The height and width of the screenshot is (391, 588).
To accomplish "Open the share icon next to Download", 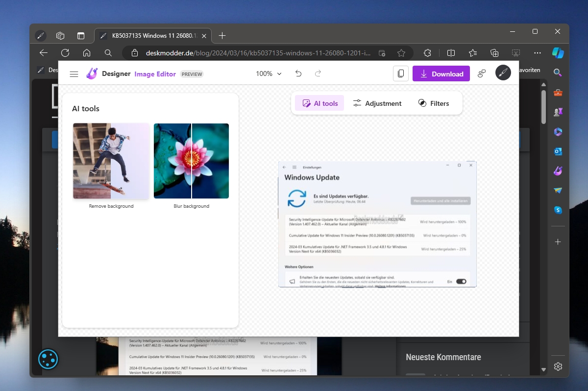I will pos(482,73).
